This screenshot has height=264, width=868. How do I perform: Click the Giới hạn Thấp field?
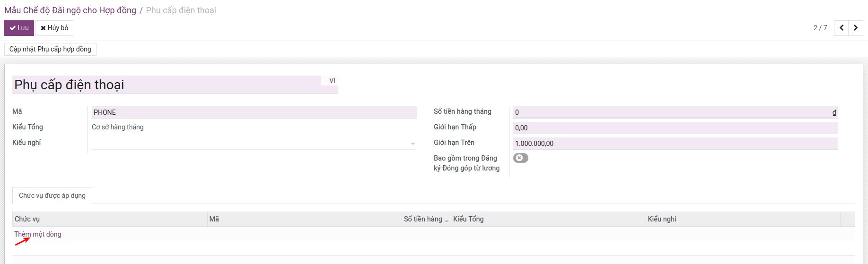[x=675, y=128]
